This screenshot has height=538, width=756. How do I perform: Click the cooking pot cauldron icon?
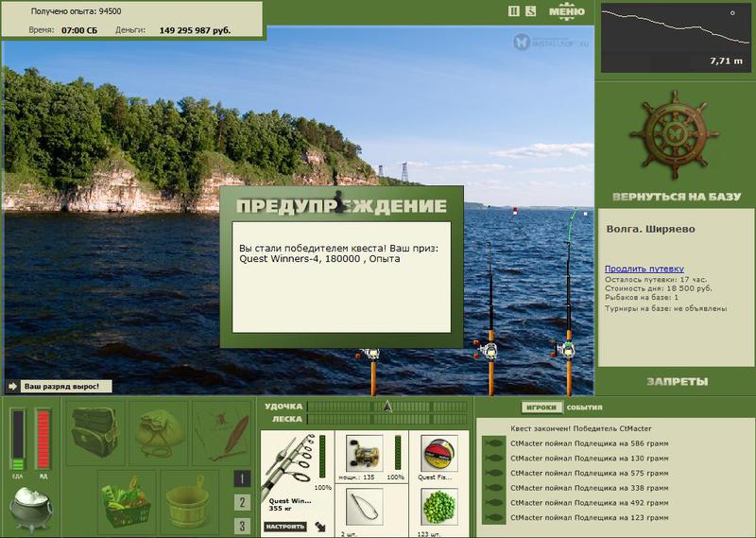point(31,509)
